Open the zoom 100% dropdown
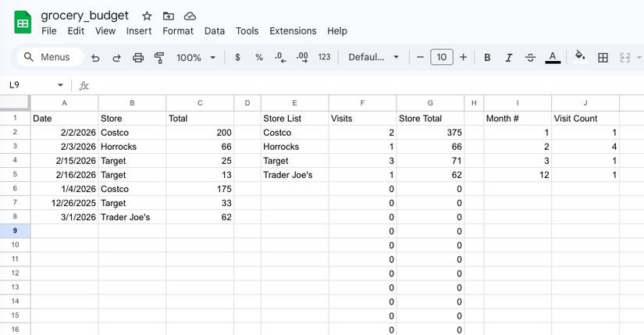The image size is (644, 335). click(x=196, y=58)
